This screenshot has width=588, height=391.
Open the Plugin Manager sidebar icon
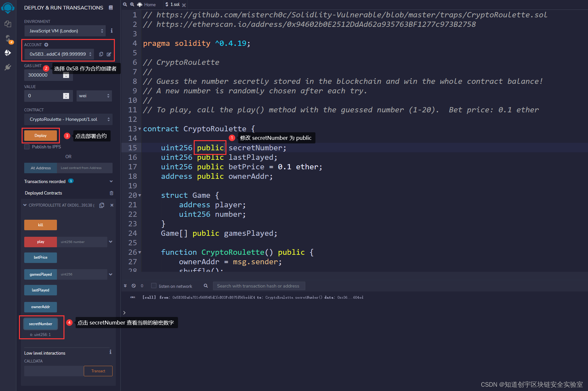[x=8, y=67]
